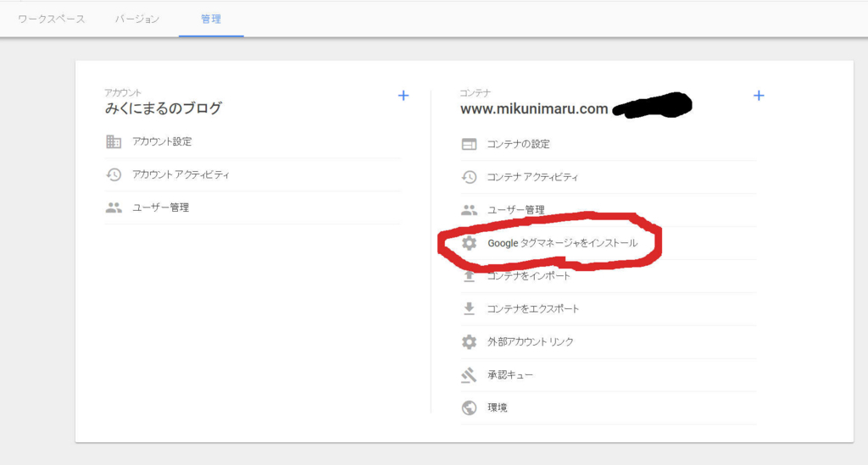Open 外部アカウント リンク
This screenshot has width=868, height=465.
pyautogui.click(x=531, y=341)
